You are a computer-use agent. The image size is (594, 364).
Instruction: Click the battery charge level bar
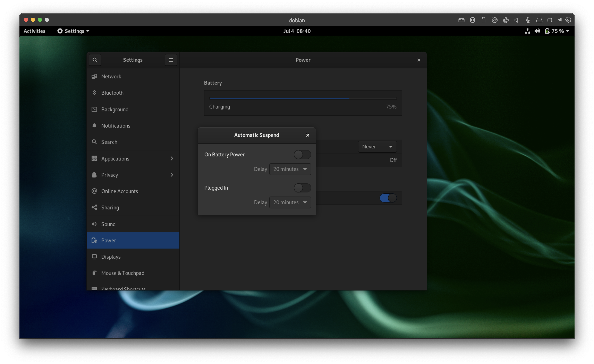click(303, 98)
